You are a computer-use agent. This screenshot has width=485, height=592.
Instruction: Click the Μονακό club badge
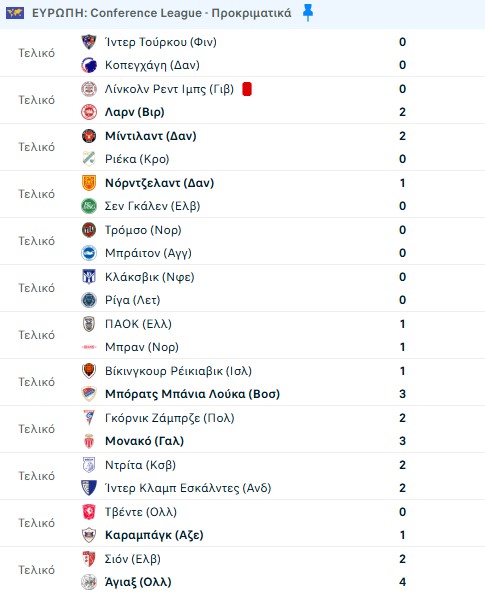pos(89,441)
